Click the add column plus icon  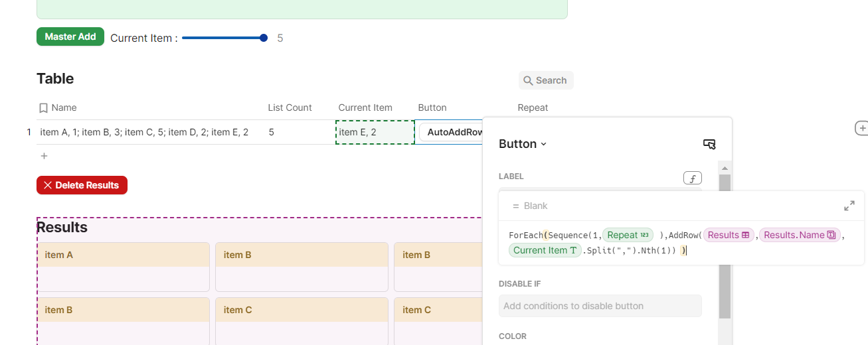(x=861, y=128)
